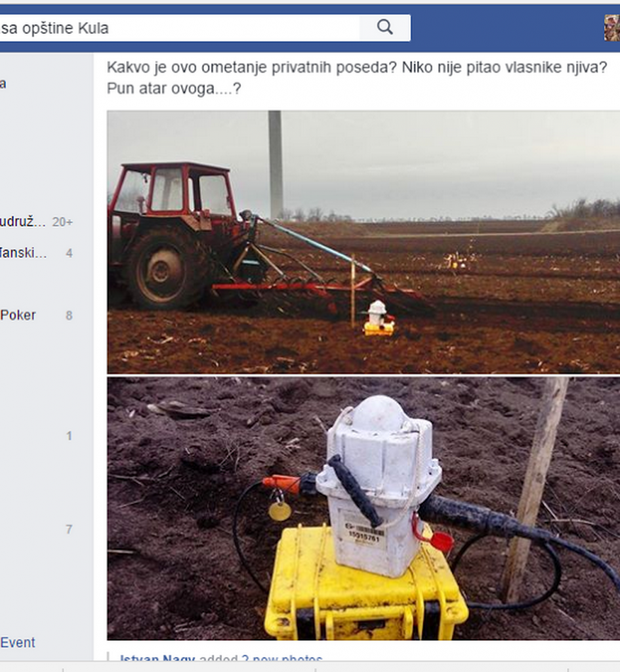This screenshot has height=672, width=620.
Task: Click the count 4 beside 'Ianski...'
Action: (69, 253)
